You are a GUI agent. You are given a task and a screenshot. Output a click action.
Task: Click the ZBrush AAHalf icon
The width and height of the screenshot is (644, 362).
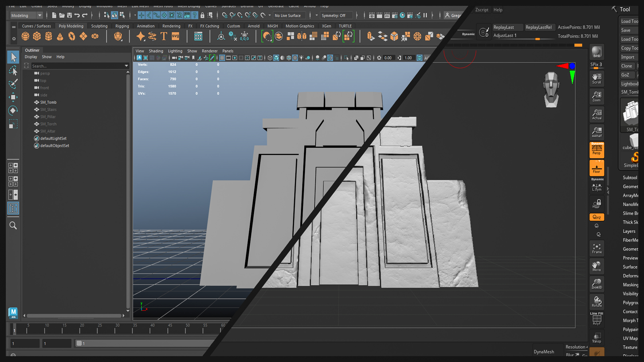tap(597, 132)
